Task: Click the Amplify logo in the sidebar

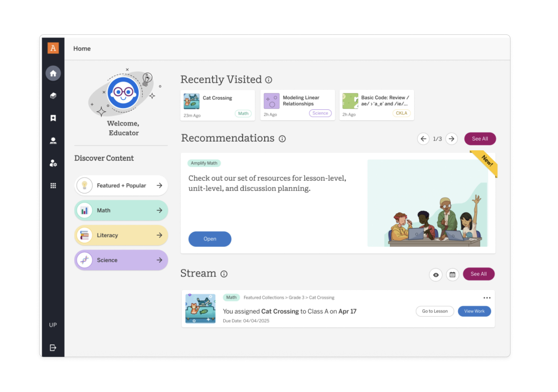Action: [53, 48]
